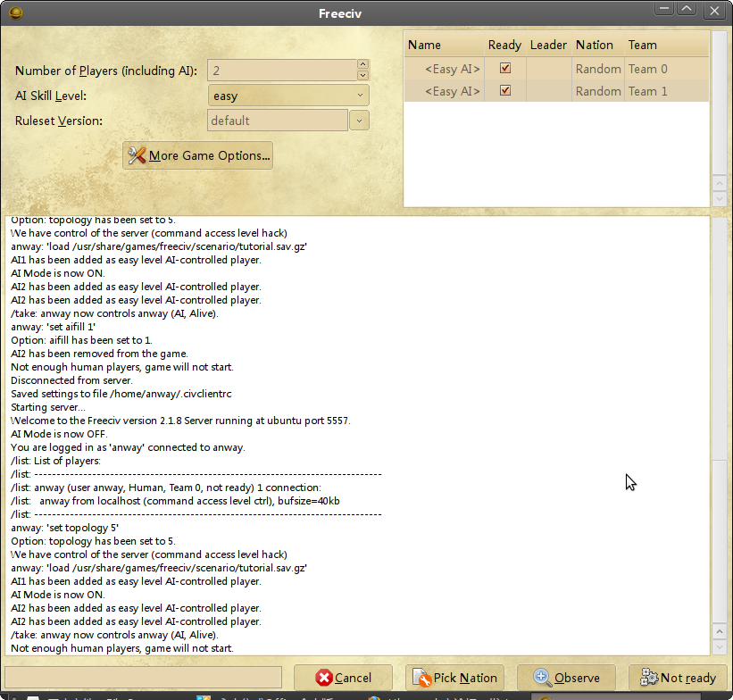Click player list scrollbar up arrow
Viewport: 733px width, 700px height.
720,183
